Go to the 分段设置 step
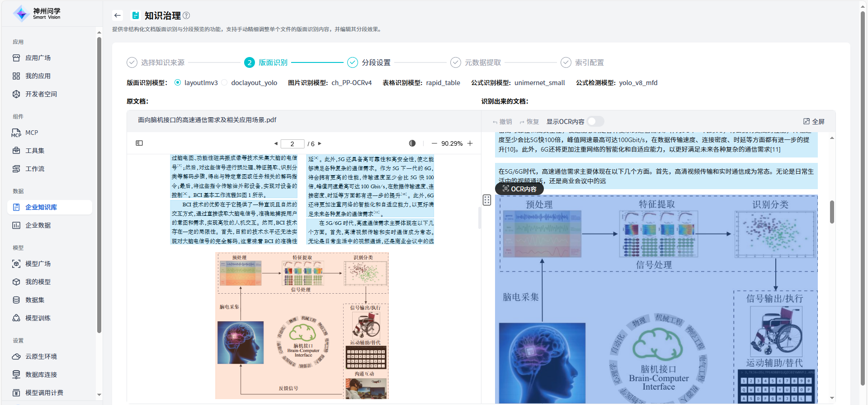The image size is (868, 405). click(375, 62)
